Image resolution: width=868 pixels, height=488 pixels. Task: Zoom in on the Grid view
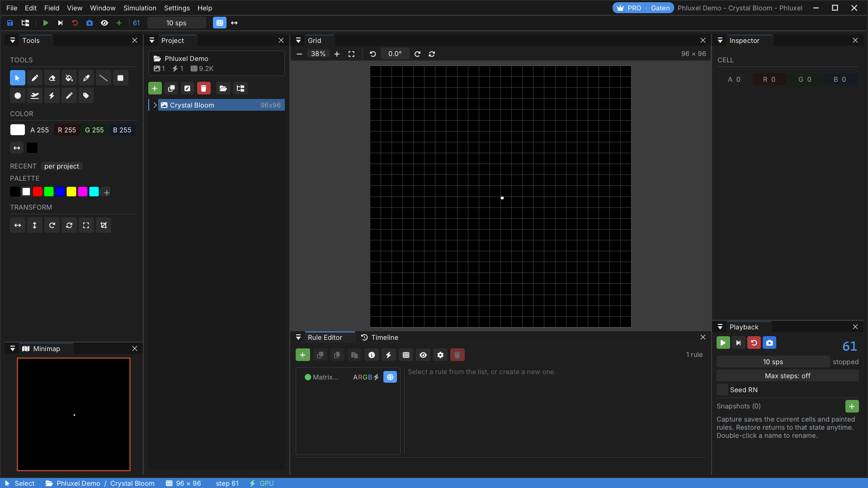click(337, 54)
